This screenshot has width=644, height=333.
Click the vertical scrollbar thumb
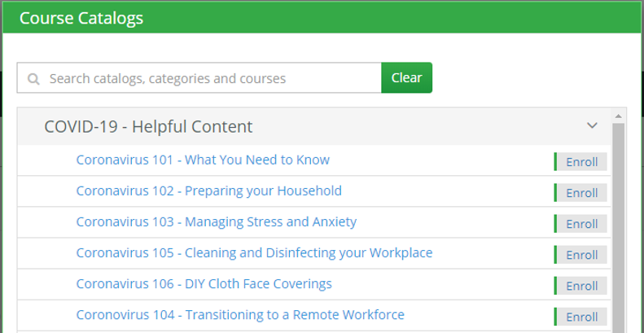(x=619, y=228)
